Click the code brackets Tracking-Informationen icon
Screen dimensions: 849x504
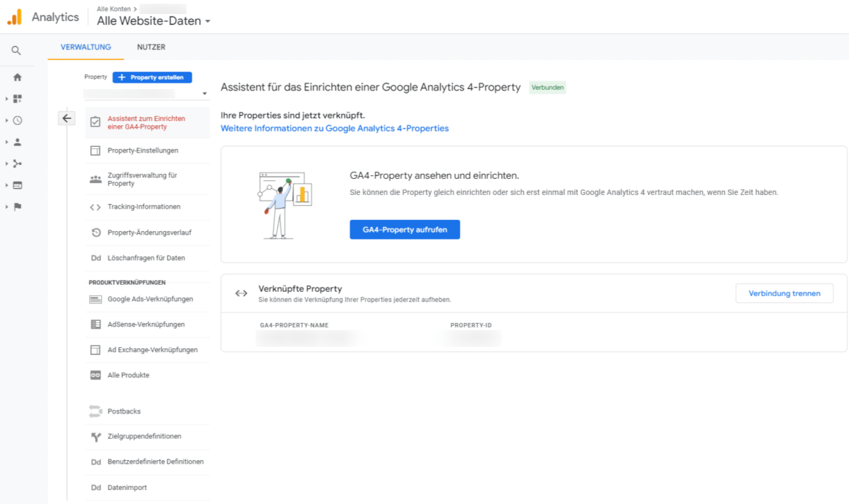(x=96, y=207)
